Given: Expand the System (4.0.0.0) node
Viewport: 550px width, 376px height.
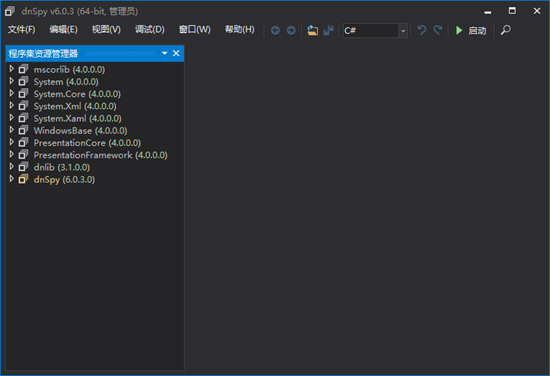Looking at the screenshot, I should pos(12,81).
